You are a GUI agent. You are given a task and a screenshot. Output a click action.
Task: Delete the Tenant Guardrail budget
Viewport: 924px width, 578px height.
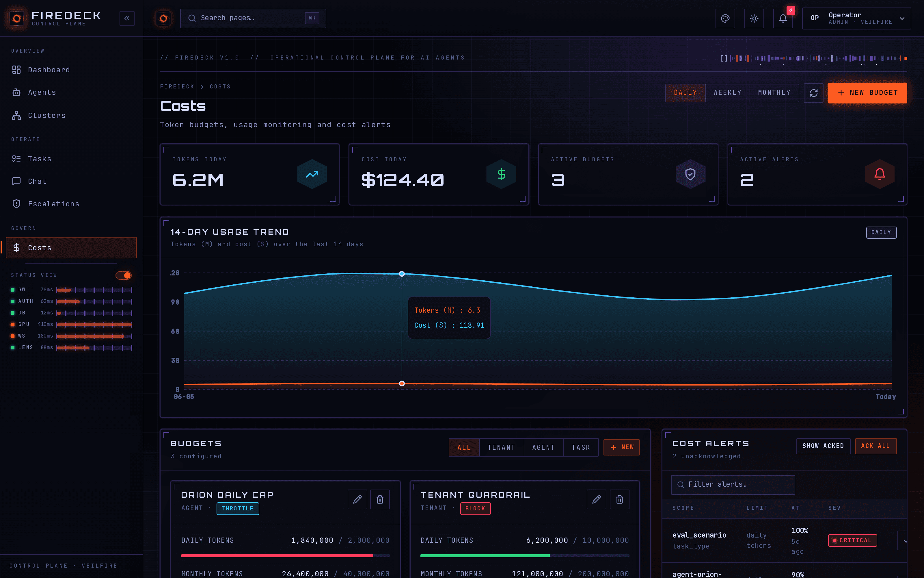pos(619,499)
